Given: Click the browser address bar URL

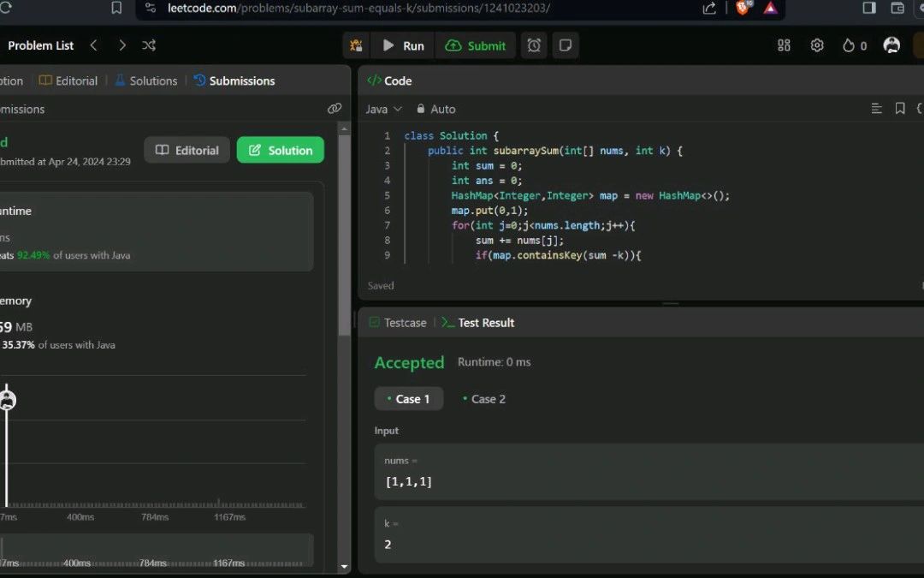Looking at the screenshot, I should [x=358, y=8].
